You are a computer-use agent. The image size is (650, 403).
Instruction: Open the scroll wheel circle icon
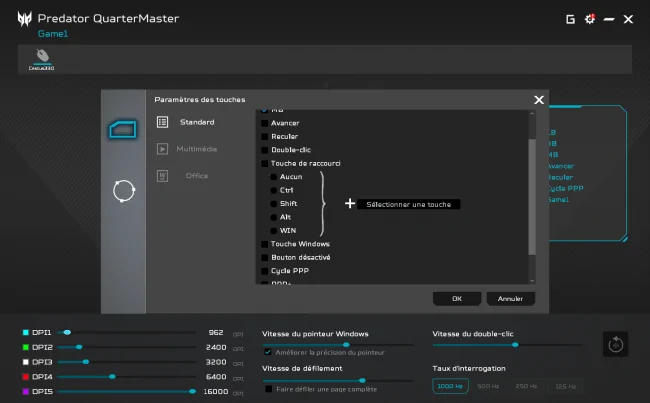pos(124,191)
